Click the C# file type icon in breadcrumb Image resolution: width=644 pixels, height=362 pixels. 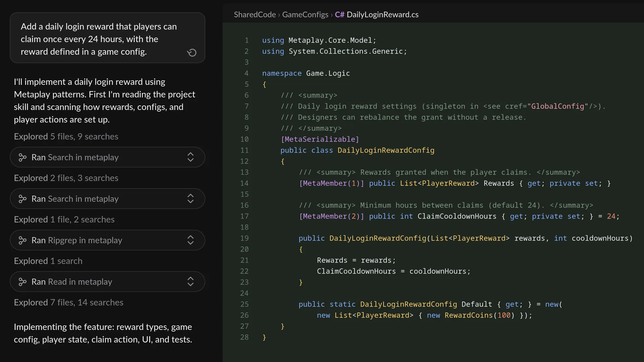[x=339, y=15]
